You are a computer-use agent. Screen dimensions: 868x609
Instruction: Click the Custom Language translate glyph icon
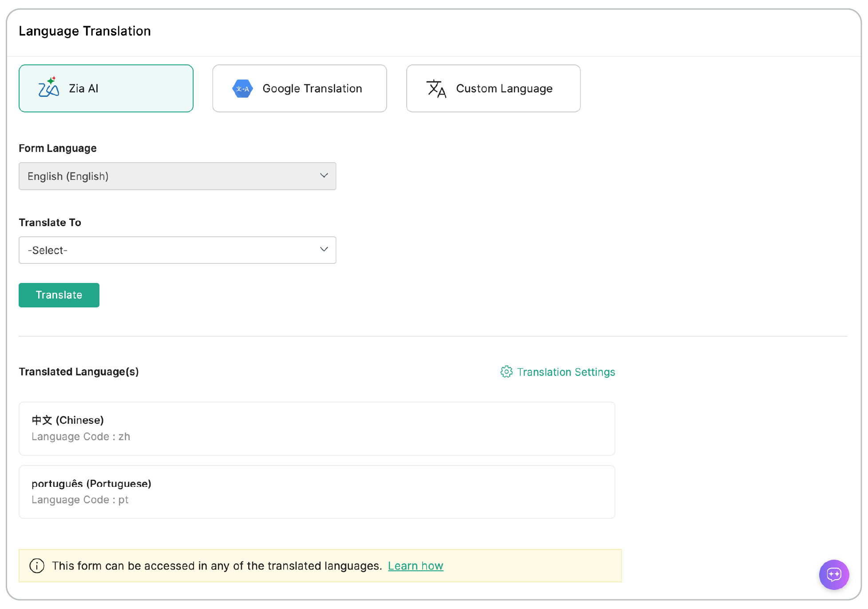click(436, 88)
